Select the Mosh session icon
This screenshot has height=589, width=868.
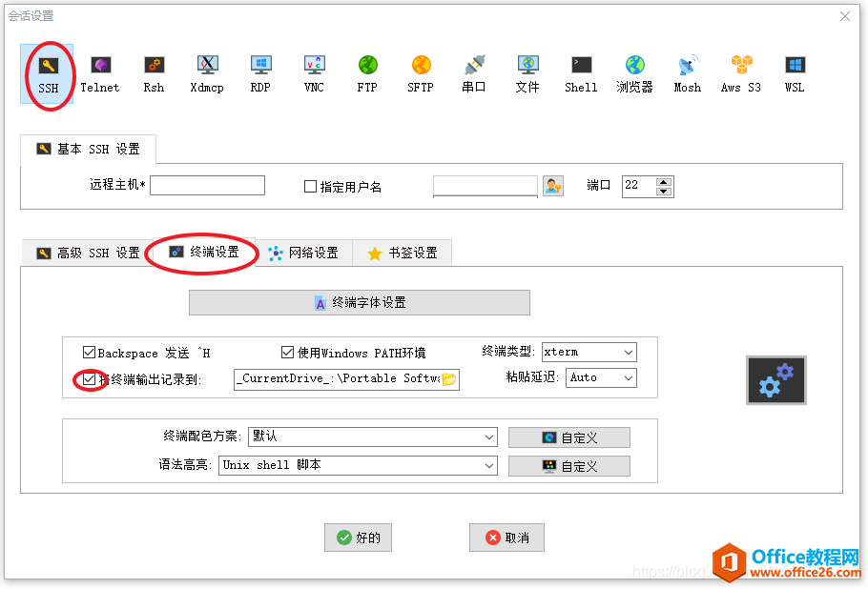coord(688,74)
